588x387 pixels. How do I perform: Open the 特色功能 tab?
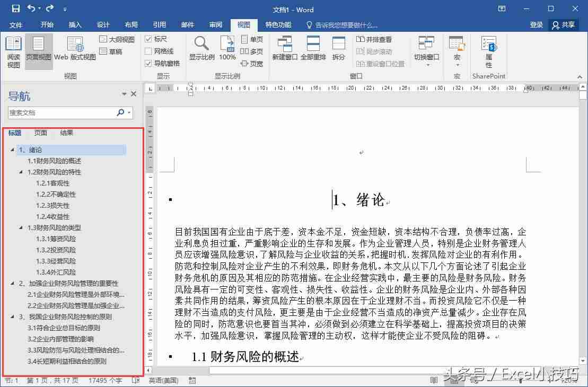click(x=278, y=25)
